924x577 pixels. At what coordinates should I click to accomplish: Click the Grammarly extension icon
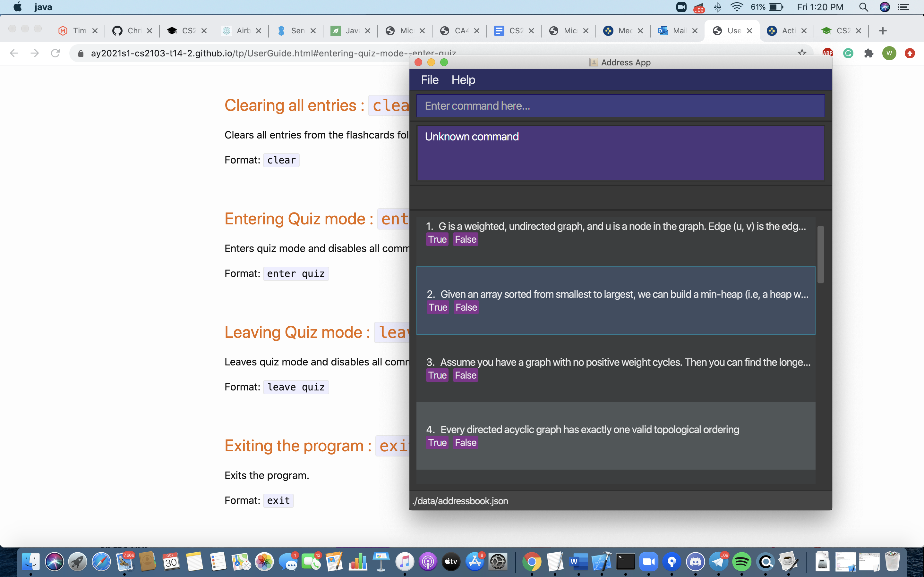coord(848,53)
